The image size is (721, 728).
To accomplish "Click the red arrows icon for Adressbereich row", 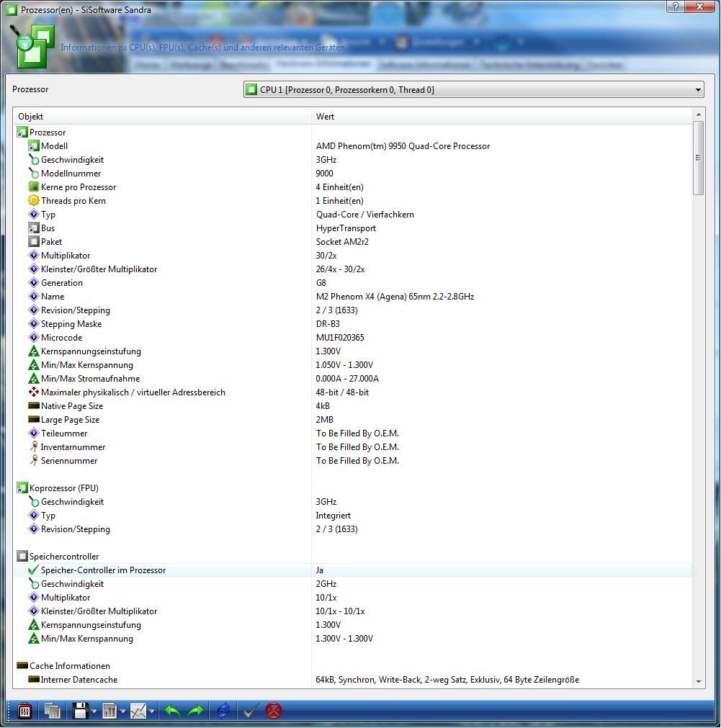I will point(33,392).
